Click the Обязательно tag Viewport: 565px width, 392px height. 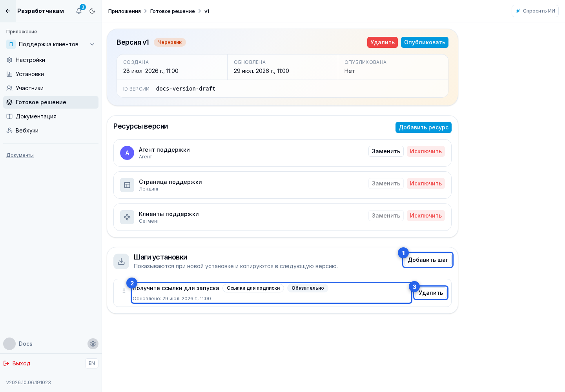click(x=308, y=288)
